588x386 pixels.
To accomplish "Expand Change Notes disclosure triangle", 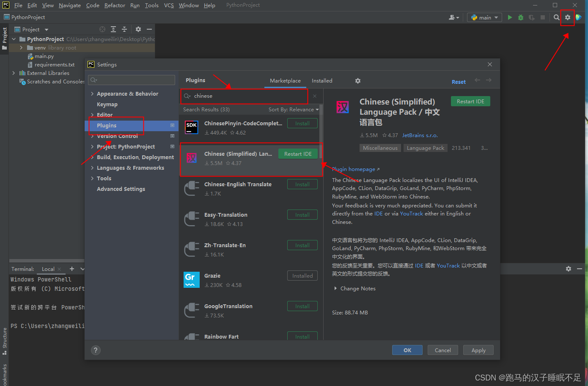I will [x=335, y=289].
